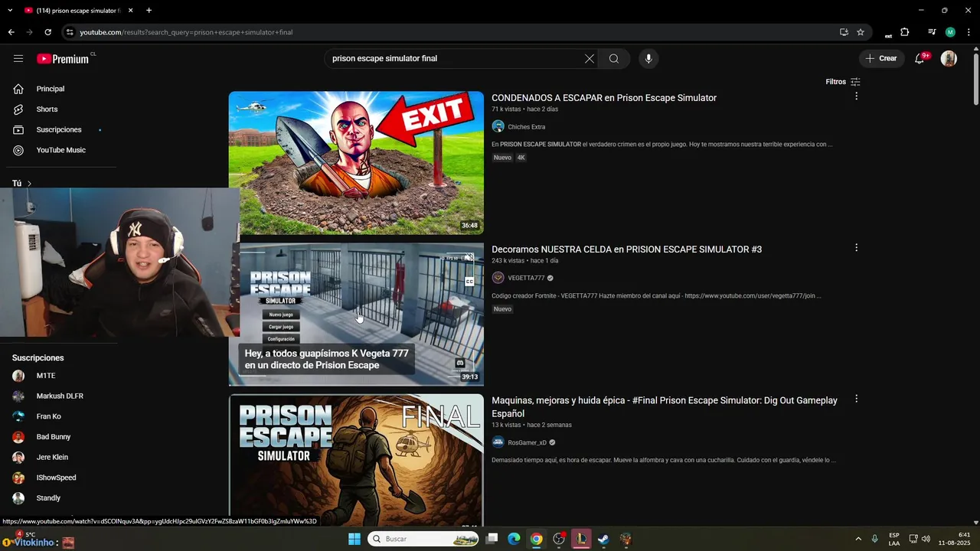Open YouTube Music in the sidebar
Image resolution: width=980 pixels, height=551 pixels.
pos(61,151)
